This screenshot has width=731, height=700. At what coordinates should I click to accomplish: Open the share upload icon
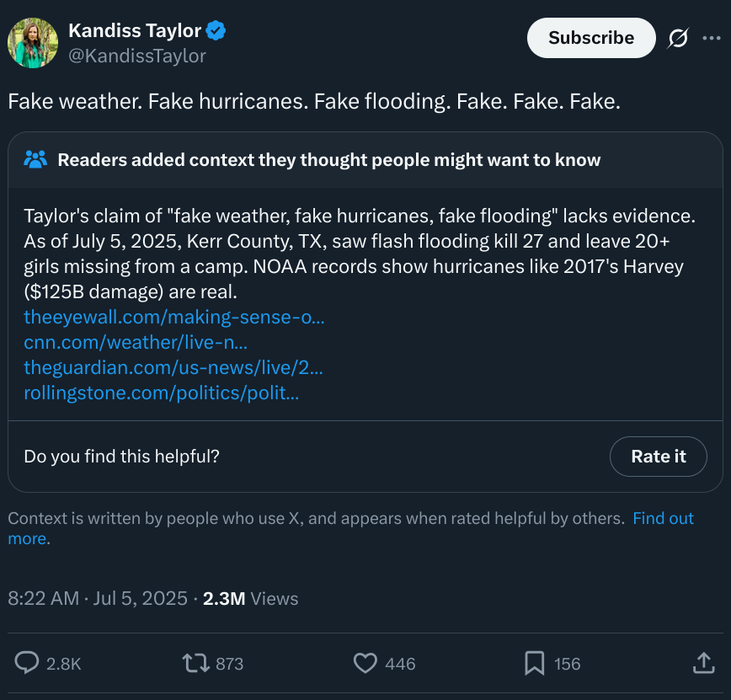point(703,663)
